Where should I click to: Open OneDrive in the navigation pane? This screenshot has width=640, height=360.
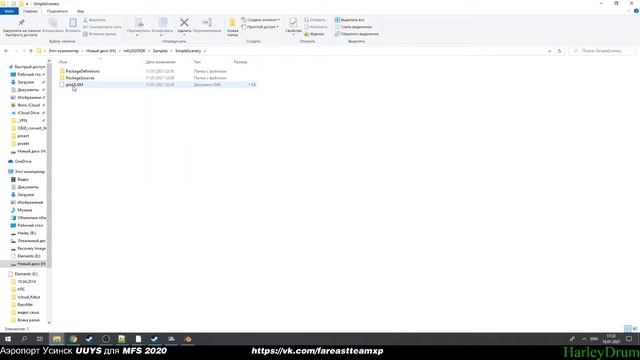[x=23, y=162]
